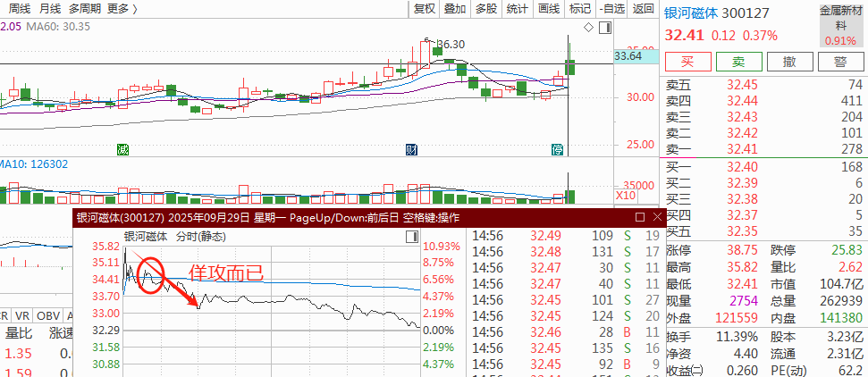The width and height of the screenshot is (868, 377).
Task: Click the 量比 column header in lower-left list
Action: tap(18, 333)
